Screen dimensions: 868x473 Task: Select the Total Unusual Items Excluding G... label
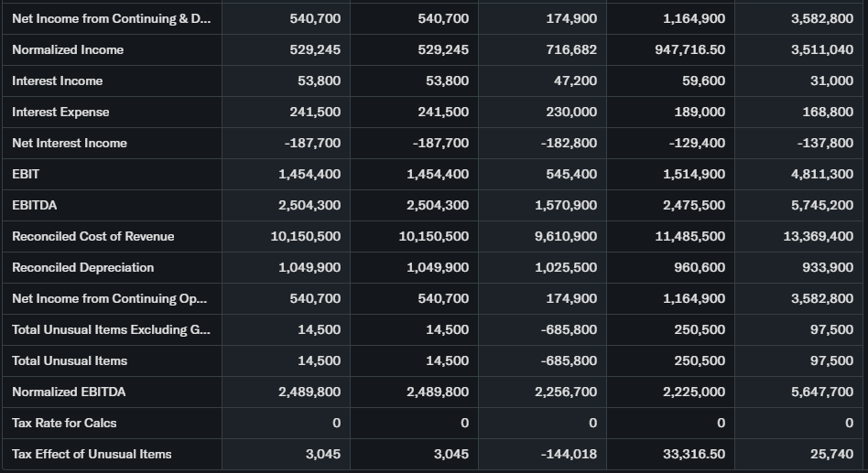[x=110, y=329]
